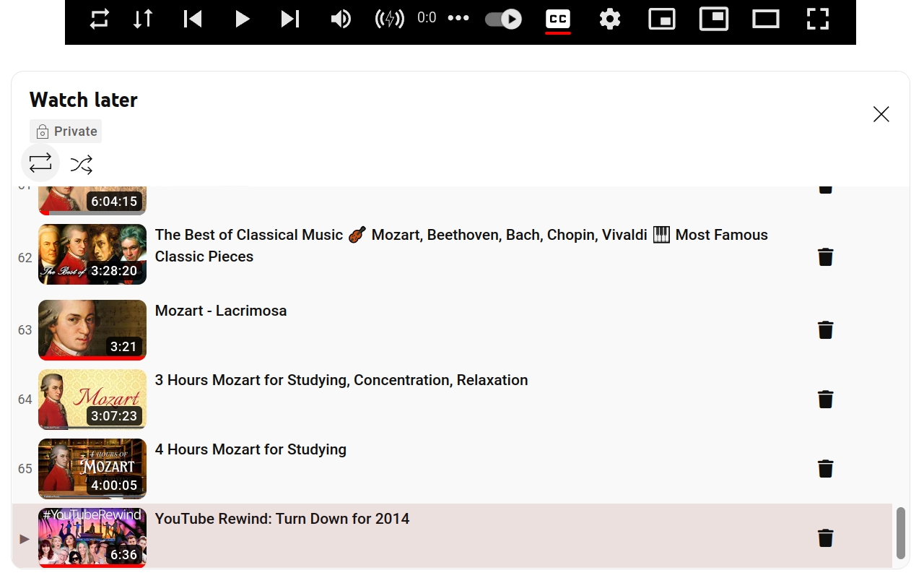Click the Watch later playlist title
This screenshot has height=578, width=924.
[x=84, y=100]
